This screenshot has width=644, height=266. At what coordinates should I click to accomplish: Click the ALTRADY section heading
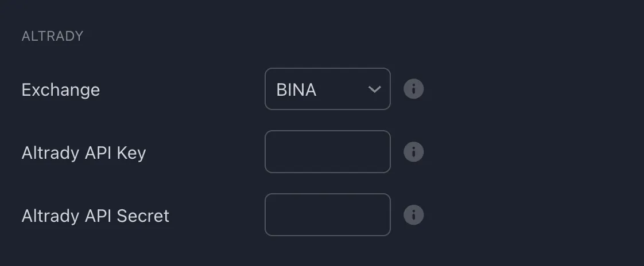(52, 36)
